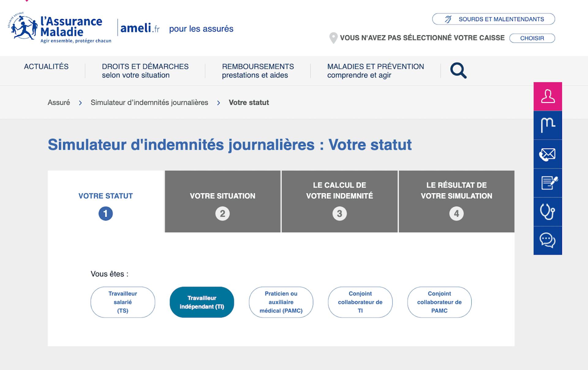
Task: Open site search with the magnifier icon
Action: click(458, 70)
